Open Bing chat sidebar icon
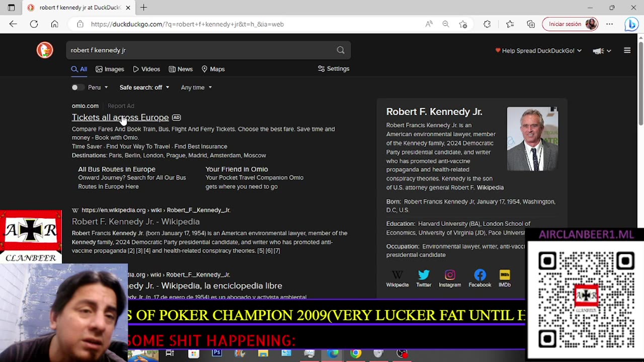This screenshot has width=644, height=362. pos(631,24)
